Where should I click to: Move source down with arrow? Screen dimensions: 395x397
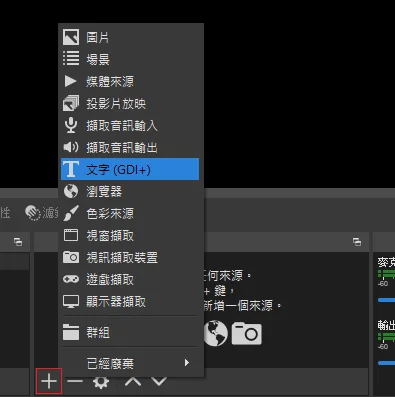pyautogui.click(x=159, y=382)
